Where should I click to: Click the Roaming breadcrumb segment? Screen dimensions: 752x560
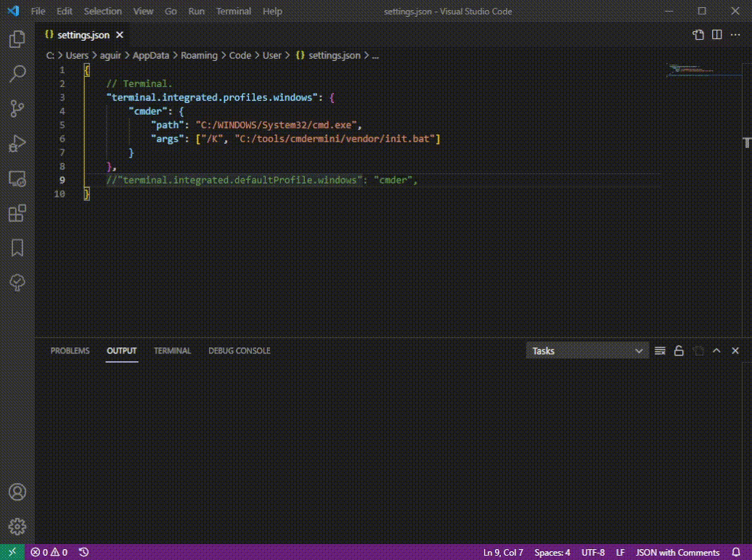[x=199, y=56]
